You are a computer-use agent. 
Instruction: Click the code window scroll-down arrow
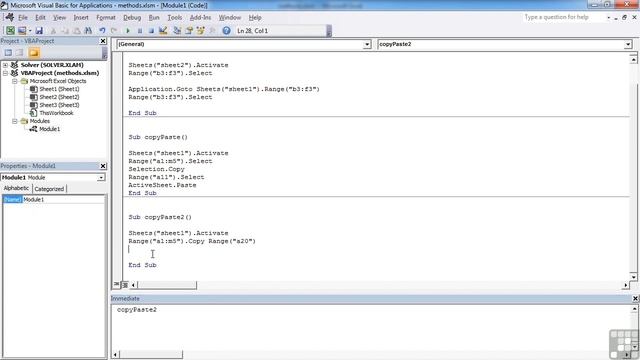pyautogui.click(x=633, y=277)
